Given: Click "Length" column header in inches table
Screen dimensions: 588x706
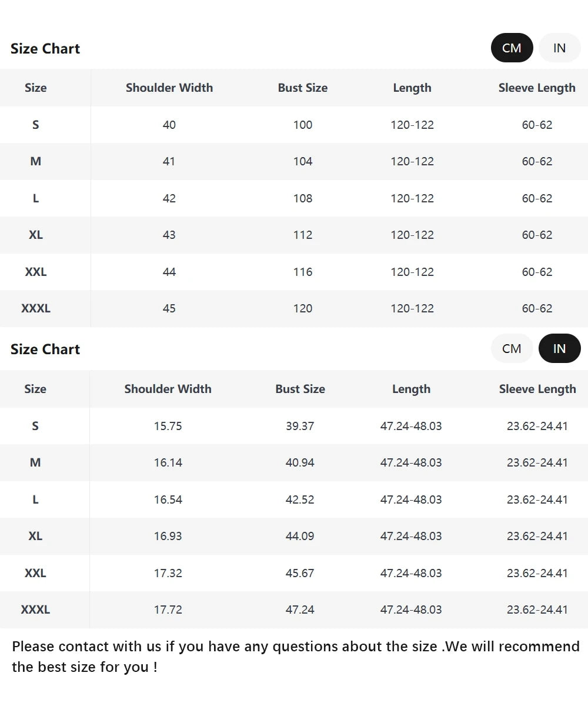Looking at the screenshot, I should [411, 389].
